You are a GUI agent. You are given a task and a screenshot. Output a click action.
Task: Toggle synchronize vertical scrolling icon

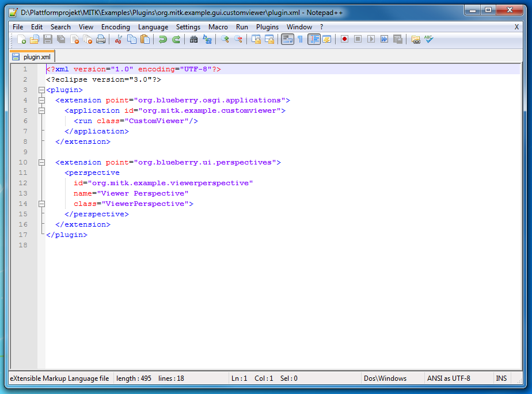(x=256, y=39)
